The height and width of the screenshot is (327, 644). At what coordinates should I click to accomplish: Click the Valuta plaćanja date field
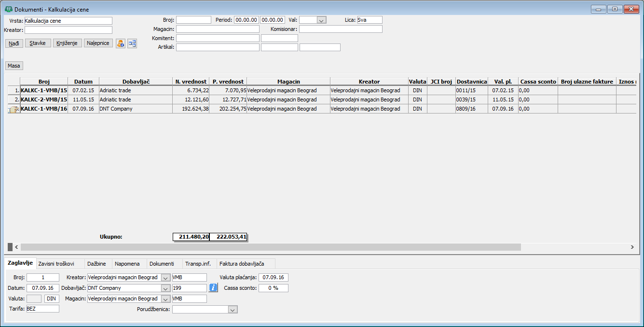(x=274, y=277)
